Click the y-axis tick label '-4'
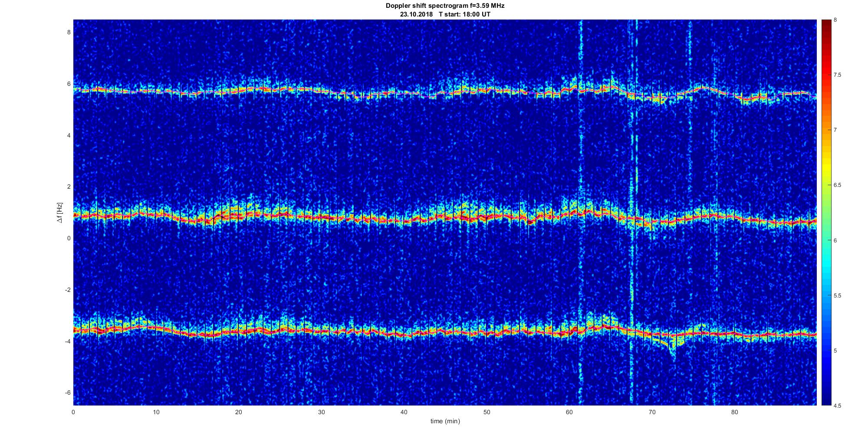868x435 pixels. (x=68, y=341)
